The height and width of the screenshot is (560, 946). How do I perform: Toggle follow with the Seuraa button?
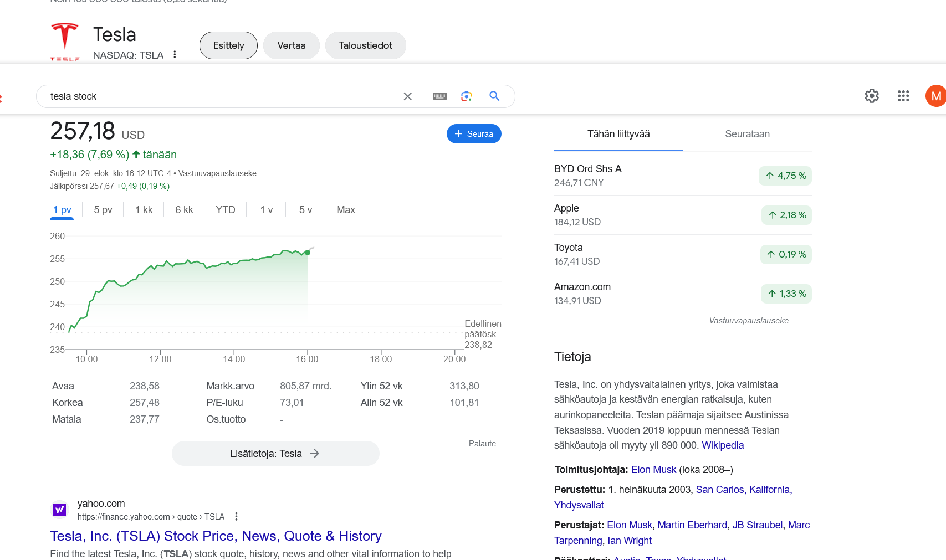pyautogui.click(x=474, y=134)
